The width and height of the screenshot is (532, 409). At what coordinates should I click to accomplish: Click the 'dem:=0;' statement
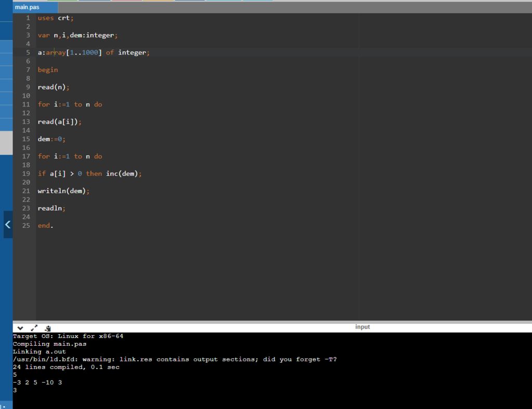click(x=51, y=139)
